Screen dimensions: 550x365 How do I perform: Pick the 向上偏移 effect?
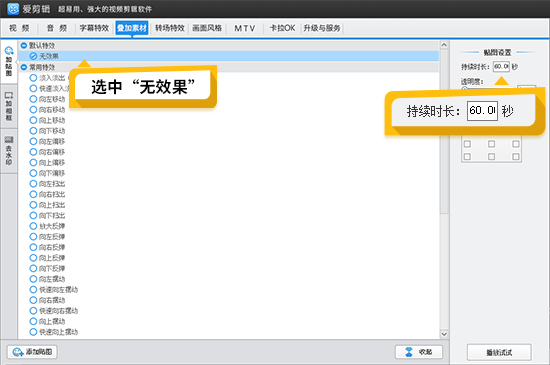click(47, 162)
